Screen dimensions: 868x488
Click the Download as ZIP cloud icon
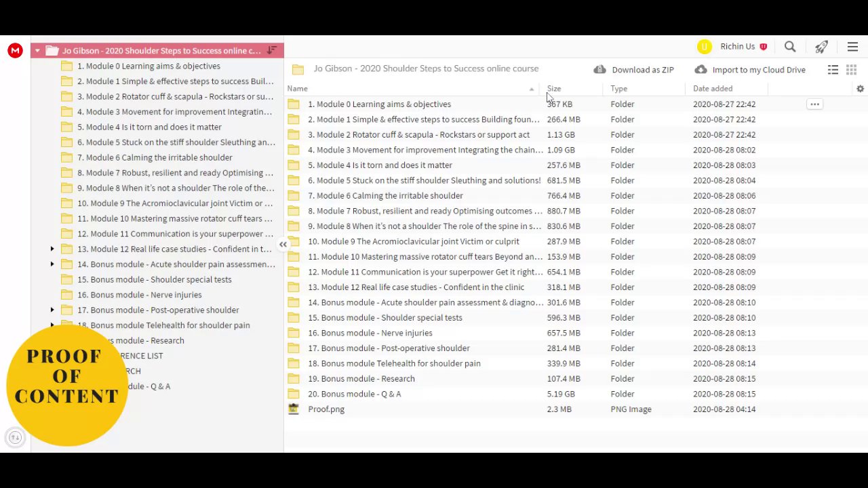point(599,69)
